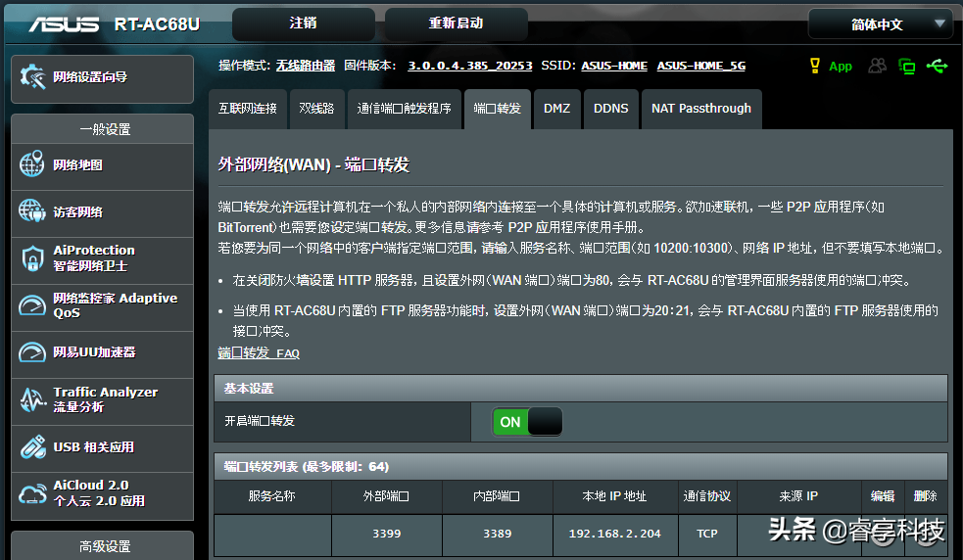Click the ASUS-HOME_5G SSID link
Screen dimensions: 963x560
701,66
